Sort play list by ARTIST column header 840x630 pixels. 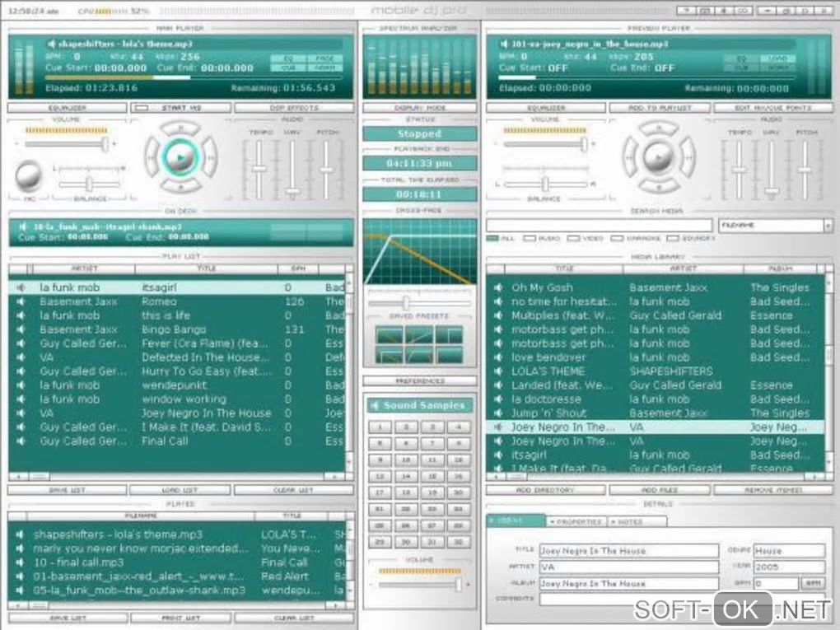(84, 268)
